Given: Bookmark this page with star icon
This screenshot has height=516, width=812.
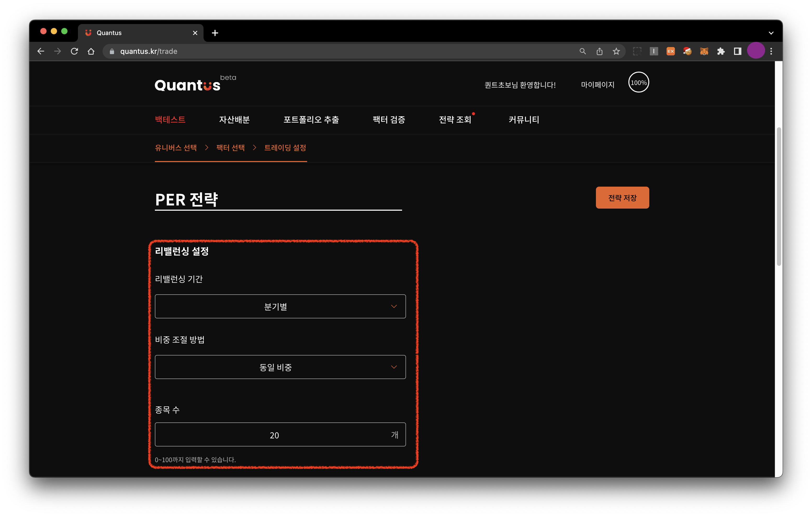Looking at the screenshot, I should (x=616, y=51).
